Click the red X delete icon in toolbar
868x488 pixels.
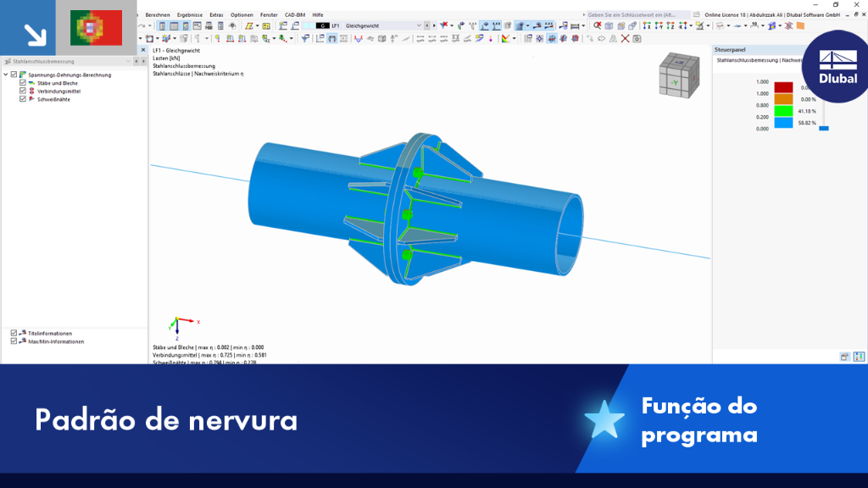coord(625,39)
